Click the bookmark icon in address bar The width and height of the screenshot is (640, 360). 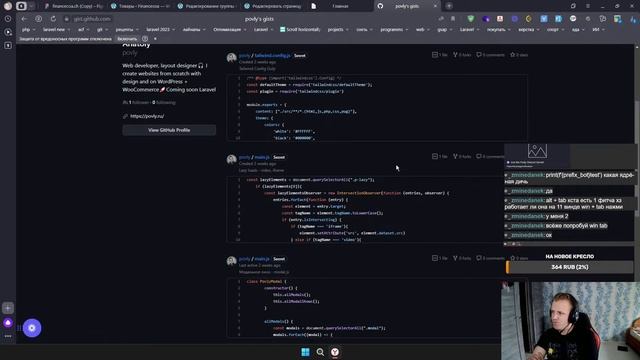click(453, 19)
